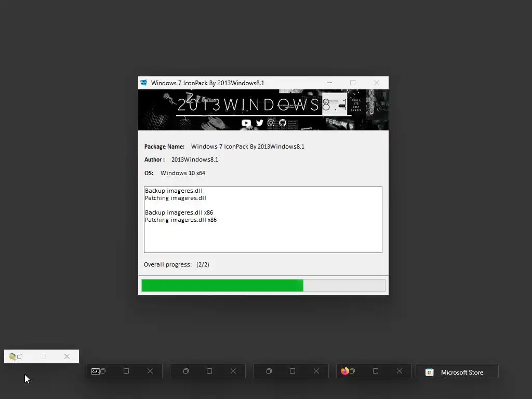532x399 pixels.
Task: Open the Twitter bird icon in the banner
Action: [x=260, y=123]
